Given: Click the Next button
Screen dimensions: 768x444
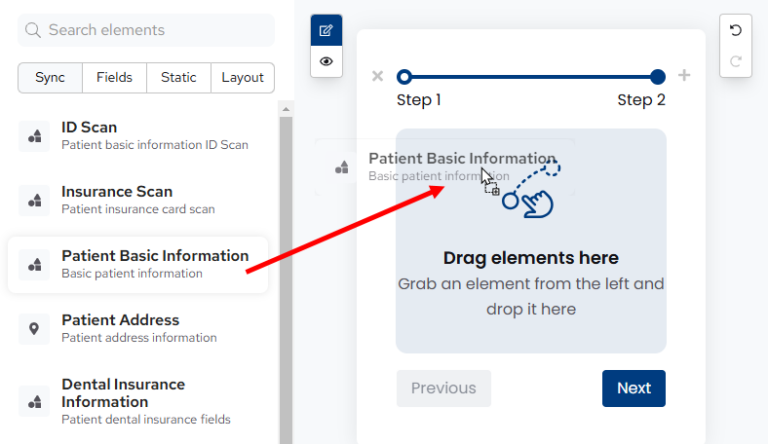Looking at the screenshot, I should coord(634,388).
